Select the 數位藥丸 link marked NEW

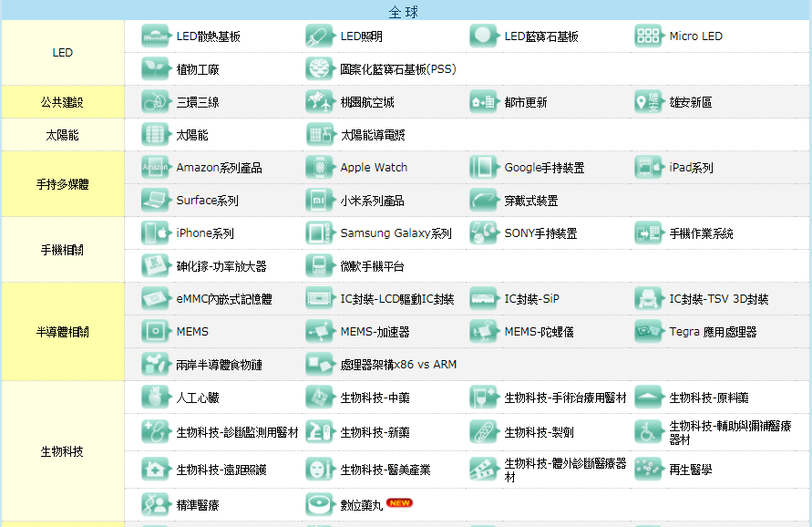362,503
